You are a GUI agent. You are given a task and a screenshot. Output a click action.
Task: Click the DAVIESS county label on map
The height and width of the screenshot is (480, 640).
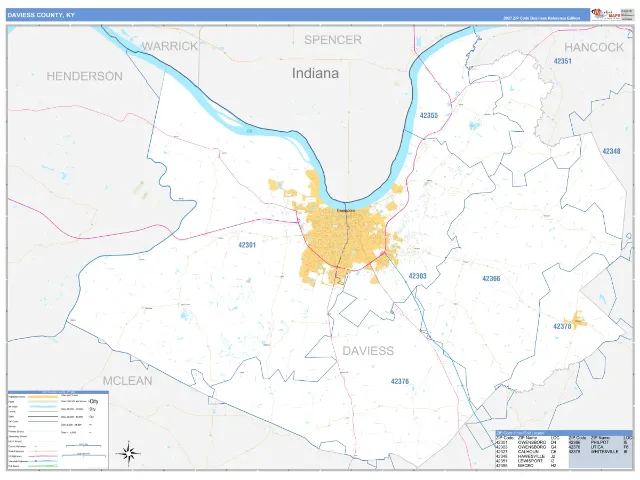(x=368, y=351)
